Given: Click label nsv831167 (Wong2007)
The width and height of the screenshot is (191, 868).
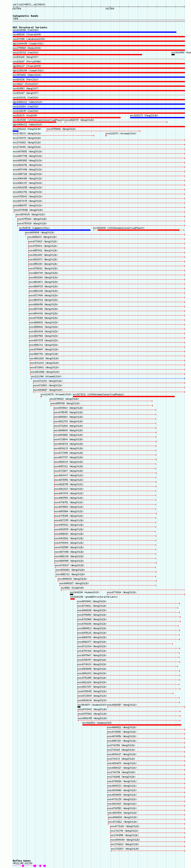Looking at the screenshot, I should pyautogui.click(x=26, y=93).
